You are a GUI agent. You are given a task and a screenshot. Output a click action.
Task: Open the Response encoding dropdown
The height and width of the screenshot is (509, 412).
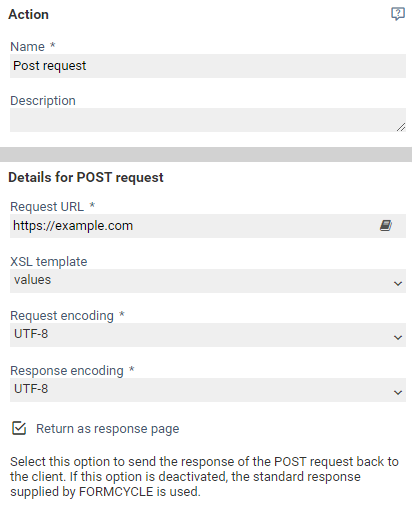click(x=208, y=390)
